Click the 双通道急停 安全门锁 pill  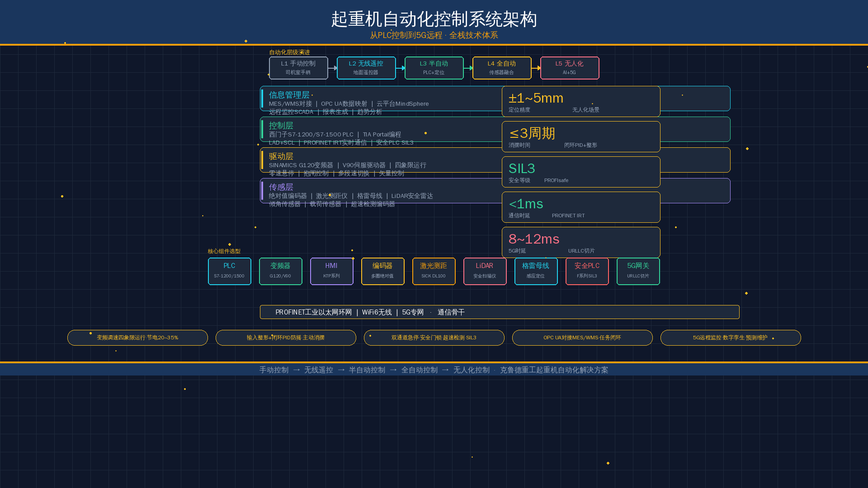[x=434, y=338]
